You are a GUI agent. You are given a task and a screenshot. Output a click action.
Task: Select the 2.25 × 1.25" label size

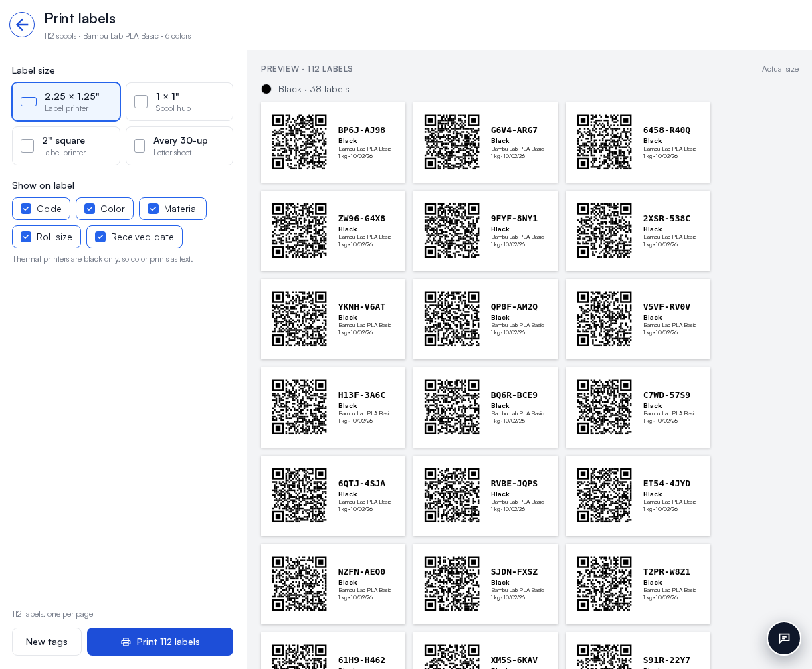point(66,102)
